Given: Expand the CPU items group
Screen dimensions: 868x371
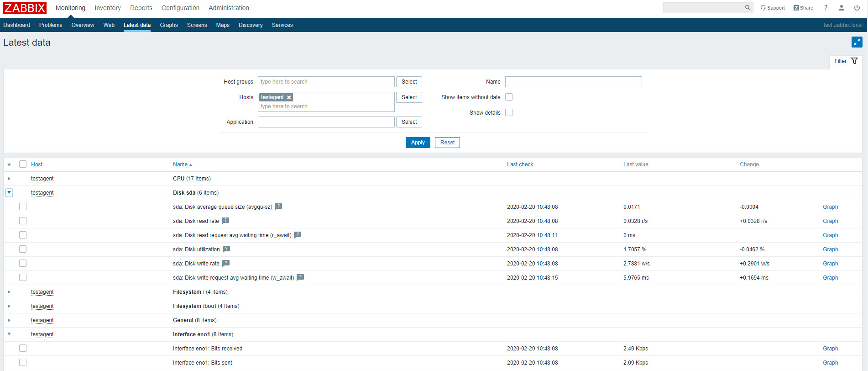Looking at the screenshot, I should coord(9,179).
